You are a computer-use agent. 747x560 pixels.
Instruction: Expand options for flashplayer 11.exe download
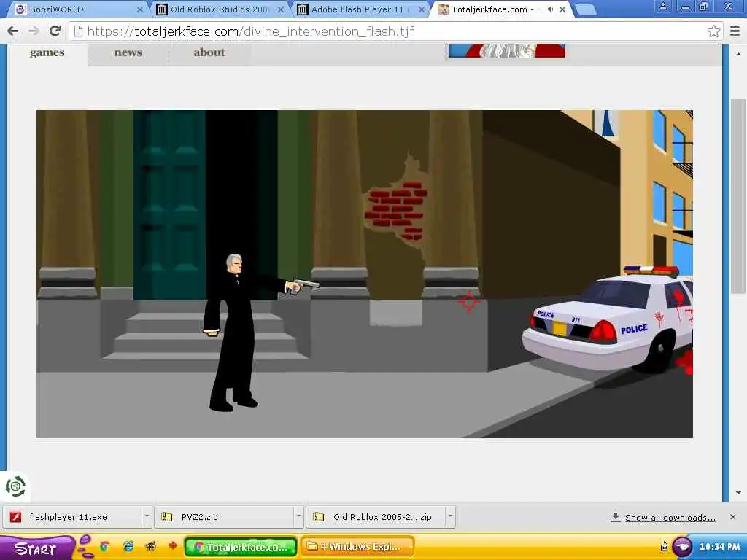[147, 517]
